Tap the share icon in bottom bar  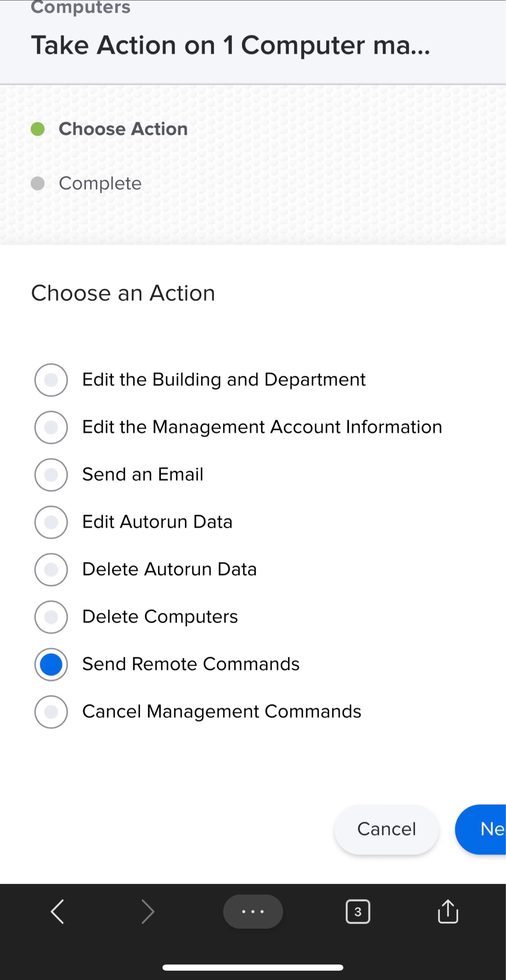[x=448, y=911]
